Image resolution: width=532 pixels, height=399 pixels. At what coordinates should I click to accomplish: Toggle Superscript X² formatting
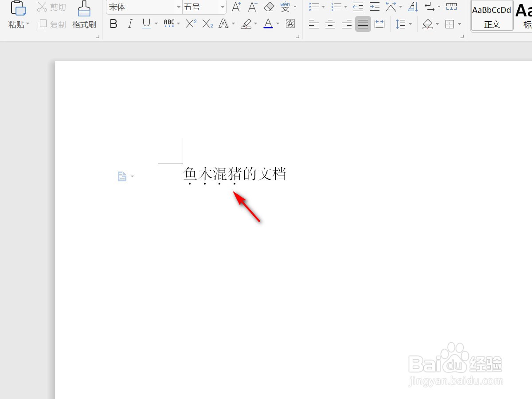(x=191, y=24)
